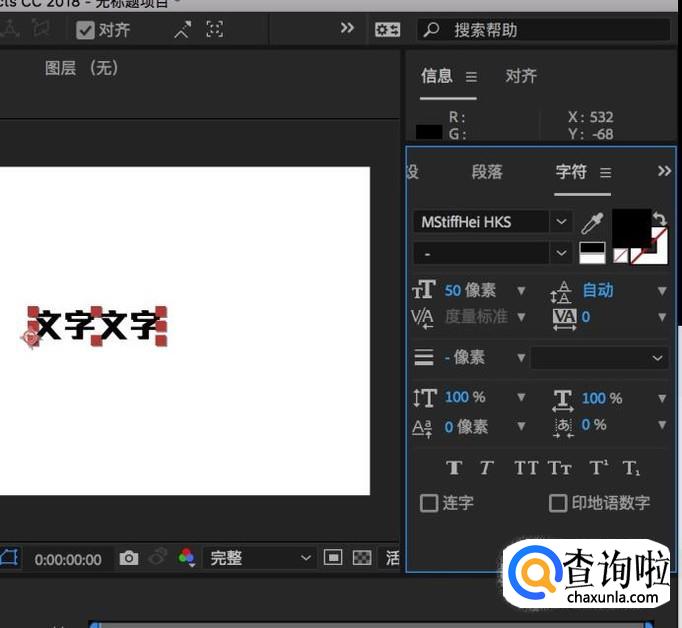Image resolution: width=682 pixels, height=628 pixels.
Task: Click the 0:00:00:00 timecode
Action: (x=68, y=559)
